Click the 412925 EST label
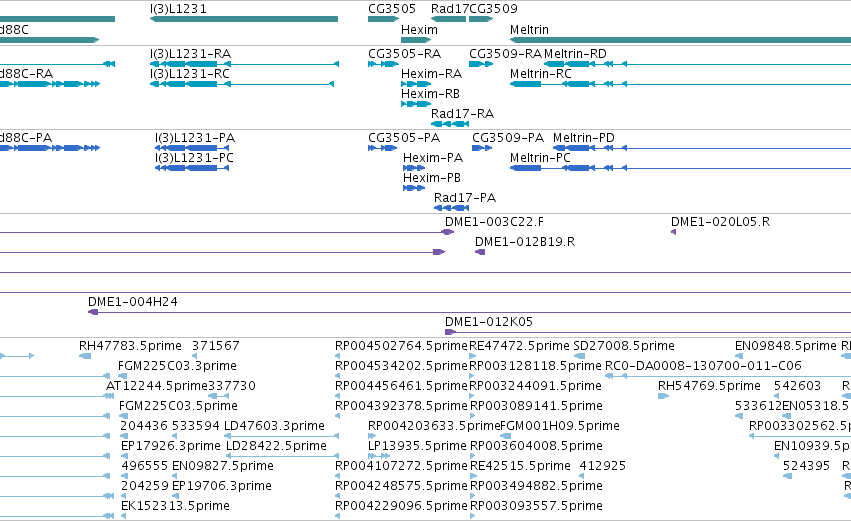 [x=602, y=466]
